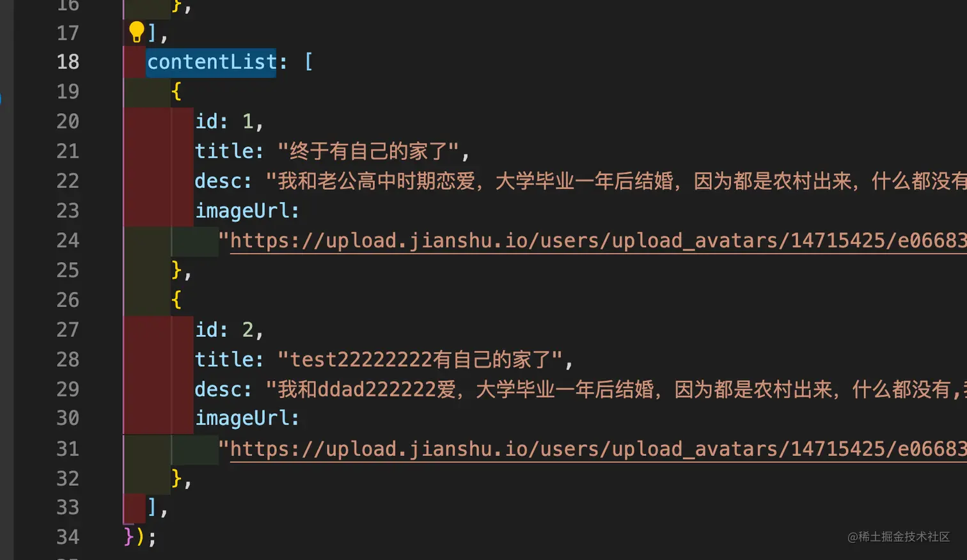The width and height of the screenshot is (967, 560).
Task: Open the first jianshu image URL link
Action: tap(598, 240)
